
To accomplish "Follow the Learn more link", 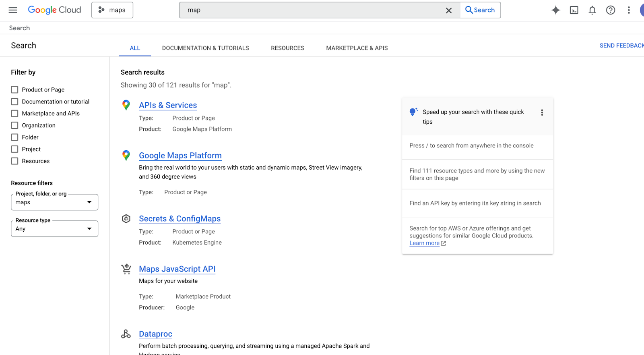I will pyautogui.click(x=424, y=243).
